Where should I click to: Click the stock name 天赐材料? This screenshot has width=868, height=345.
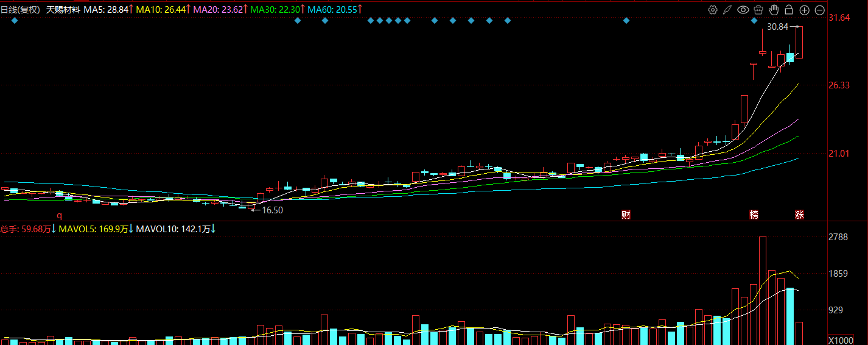[63, 10]
